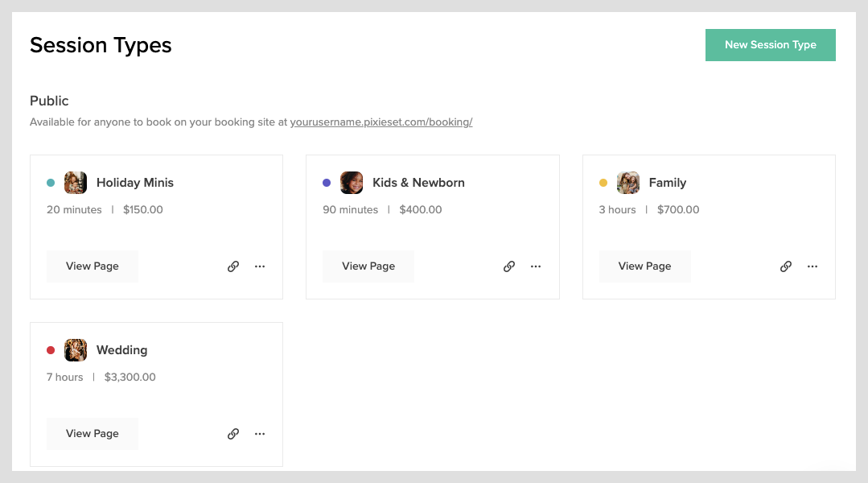This screenshot has height=483, width=868.
Task: Open more options menu for Wedding
Action: (260, 434)
